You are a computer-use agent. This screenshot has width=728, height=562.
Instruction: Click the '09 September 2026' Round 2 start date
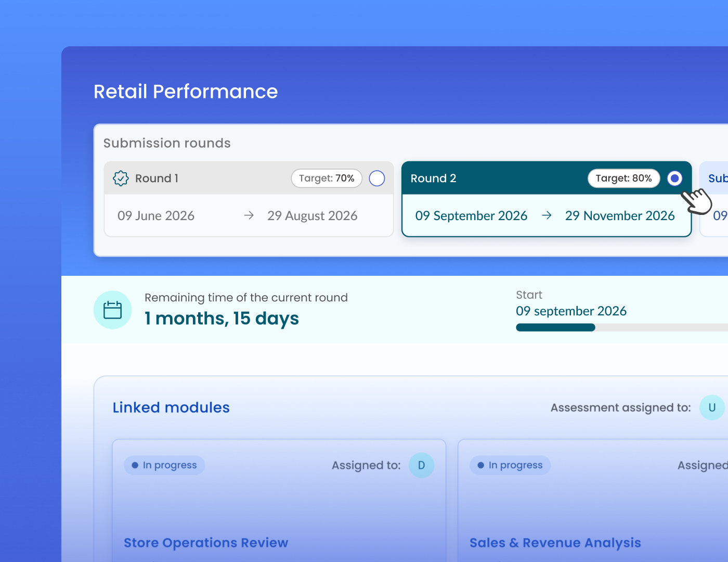pos(472,216)
